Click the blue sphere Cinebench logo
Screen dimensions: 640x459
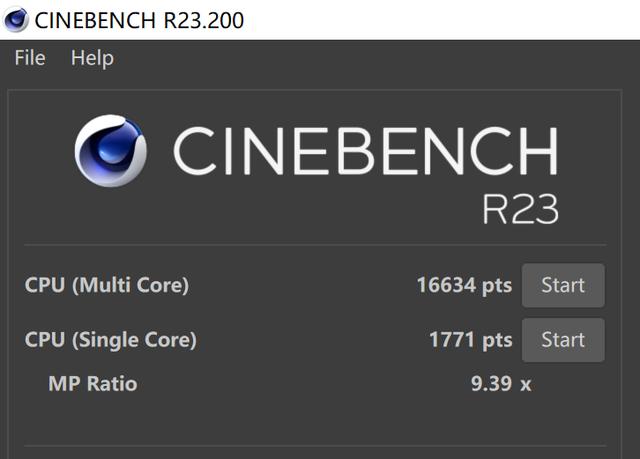click(x=111, y=151)
